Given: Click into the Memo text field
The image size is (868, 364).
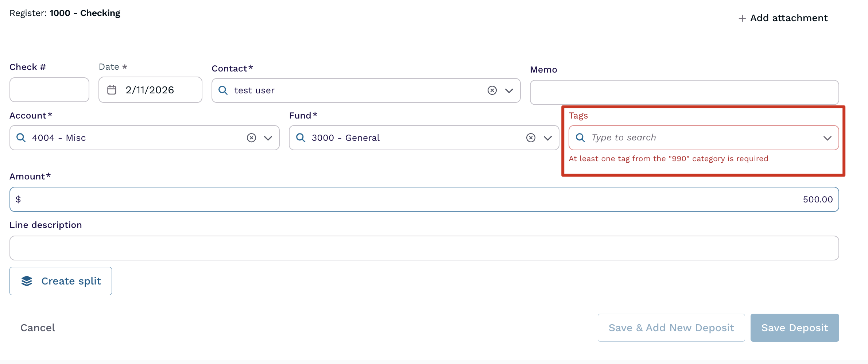Looking at the screenshot, I should click(x=684, y=92).
